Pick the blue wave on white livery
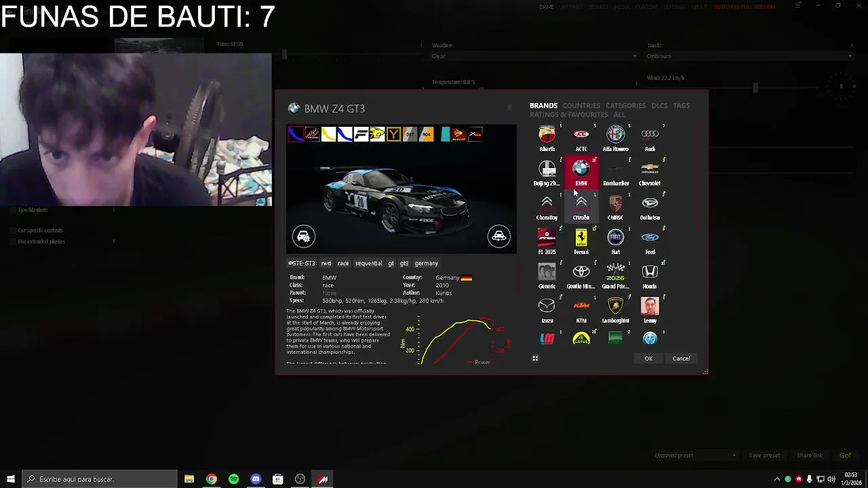Screen dimensions: 868x488 344,134
